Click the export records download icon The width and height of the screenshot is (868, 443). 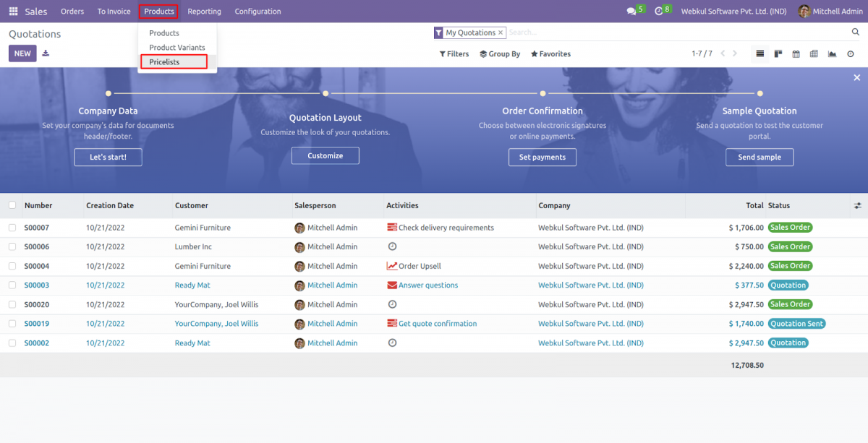coord(45,53)
